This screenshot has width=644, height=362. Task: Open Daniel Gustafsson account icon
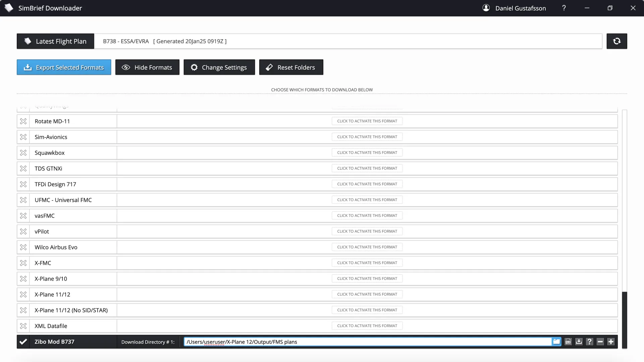(x=486, y=8)
